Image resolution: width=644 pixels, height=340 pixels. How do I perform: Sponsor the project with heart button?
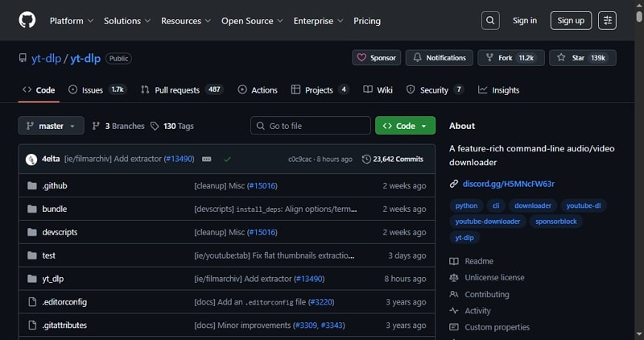[x=376, y=58]
